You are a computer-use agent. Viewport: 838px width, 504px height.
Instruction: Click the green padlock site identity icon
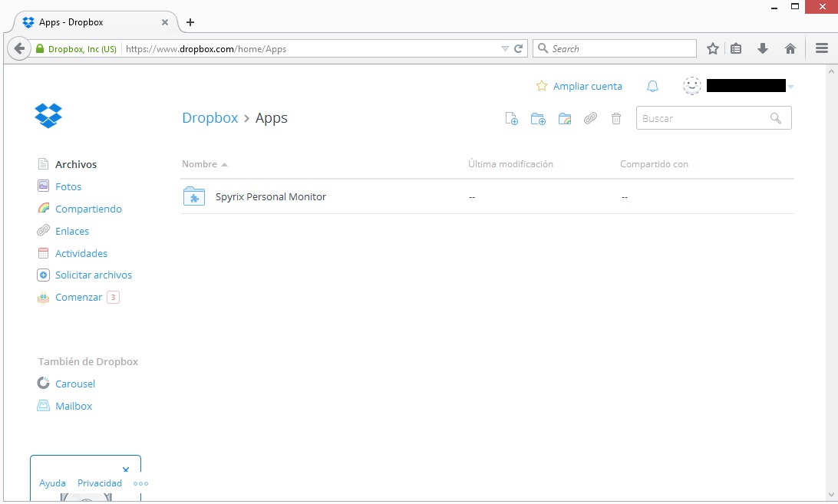tap(40, 48)
